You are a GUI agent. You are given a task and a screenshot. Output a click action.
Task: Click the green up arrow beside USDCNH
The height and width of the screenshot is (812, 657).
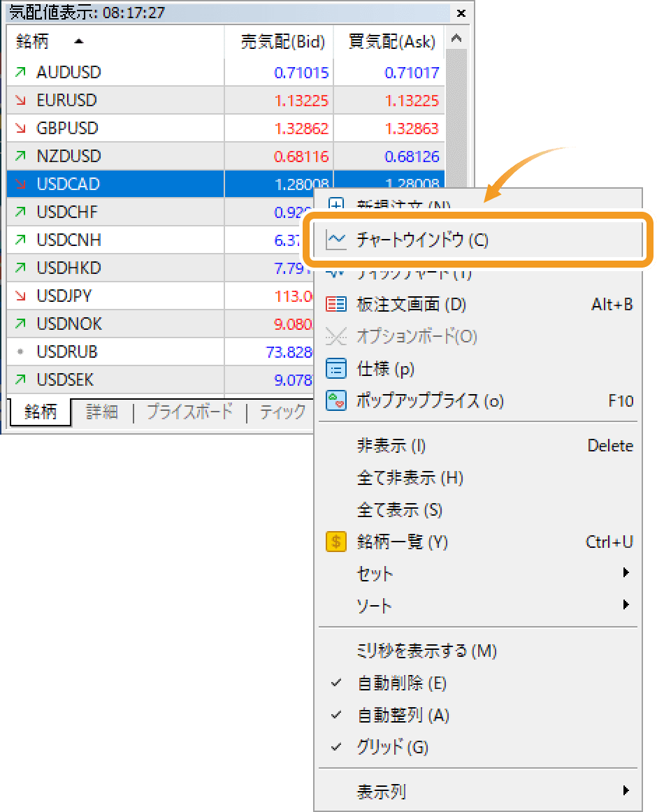point(21,240)
